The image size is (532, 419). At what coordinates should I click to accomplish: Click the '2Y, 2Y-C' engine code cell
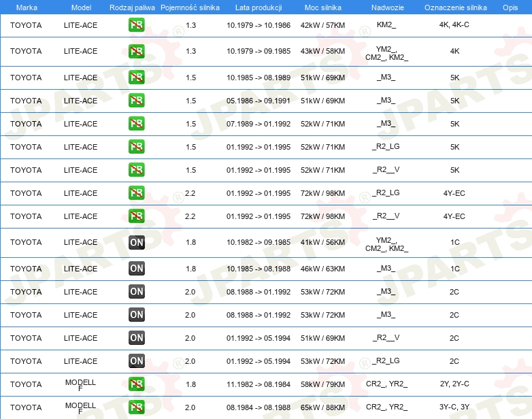(454, 384)
